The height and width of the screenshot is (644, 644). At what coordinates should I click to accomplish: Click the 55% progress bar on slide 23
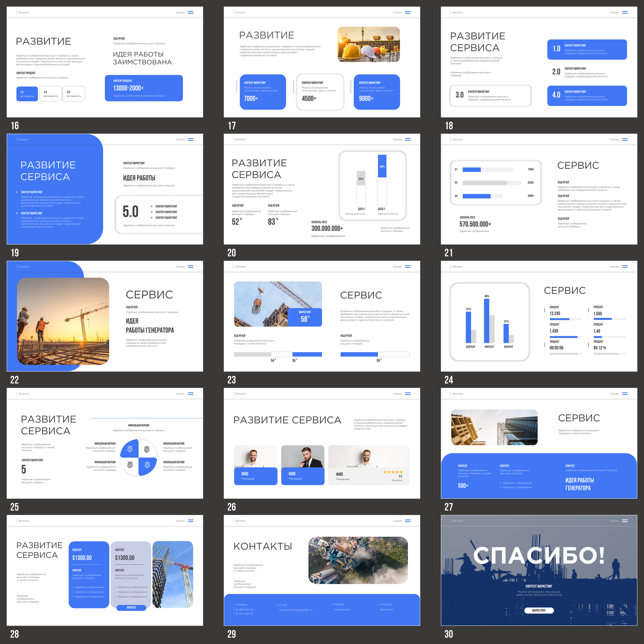375,354
